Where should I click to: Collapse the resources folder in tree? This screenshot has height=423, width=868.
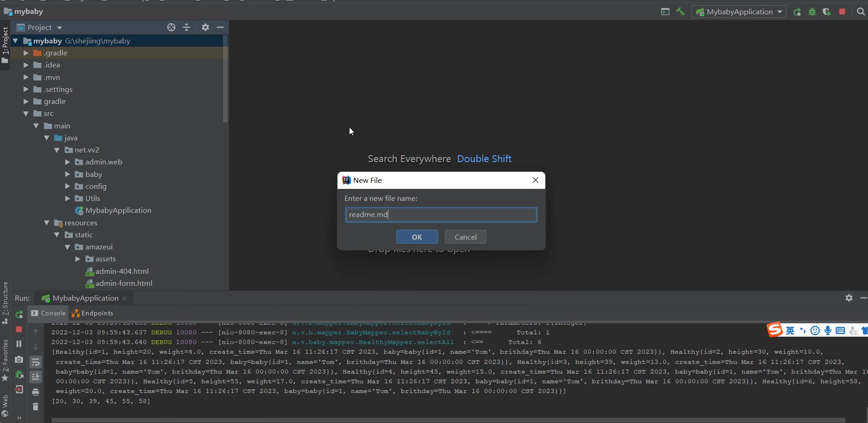47,223
